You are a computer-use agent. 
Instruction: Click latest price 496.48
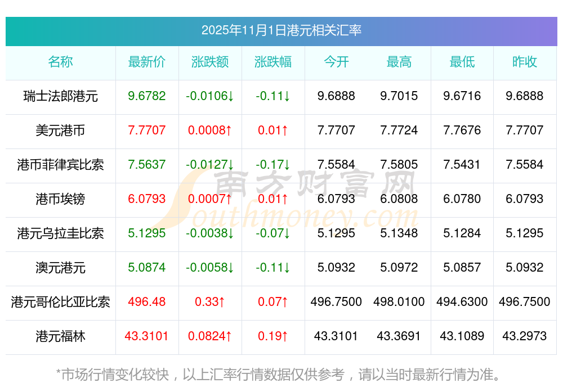point(147,301)
